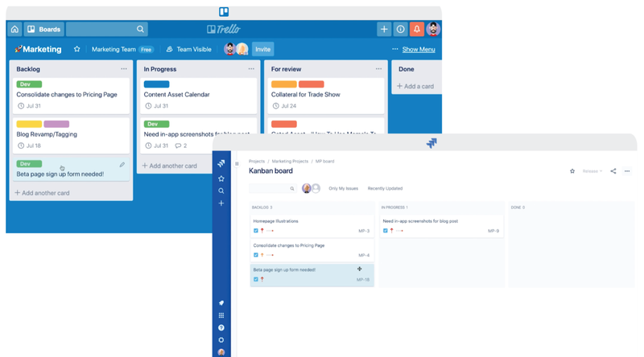This screenshot has width=644, height=357.
Task: Click comments icon on in-app screenshots Trello card
Action: [x=180, y=146]
